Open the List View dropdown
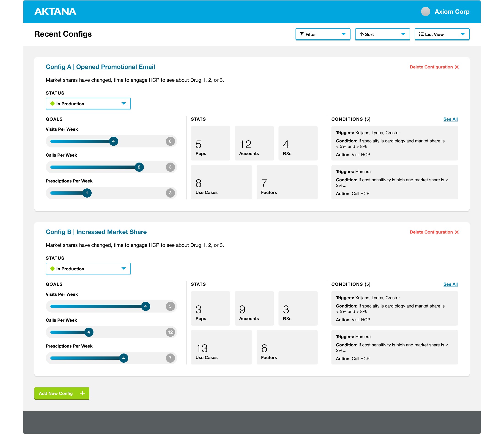This screenshot has width=504, height=435. (442, 34)
